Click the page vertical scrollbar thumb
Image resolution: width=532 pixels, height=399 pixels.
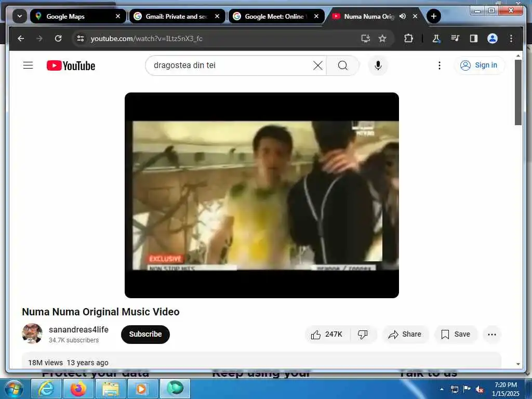[518, 92]
